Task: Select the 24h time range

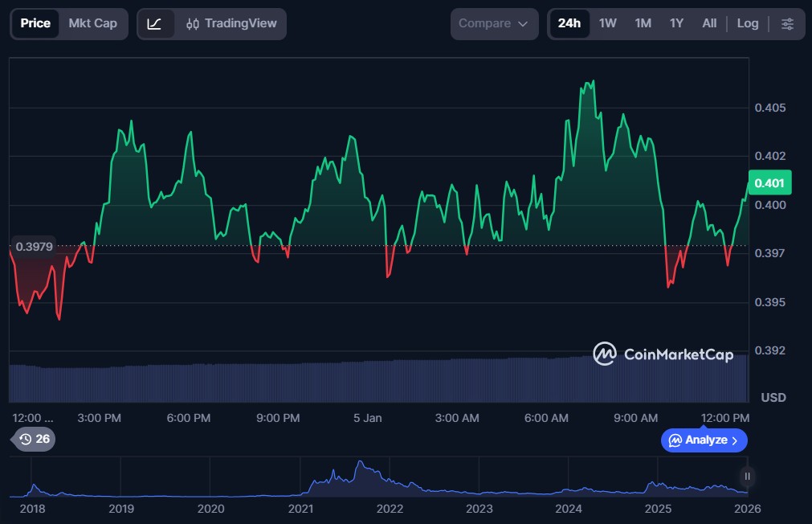Action: [569, 23]
